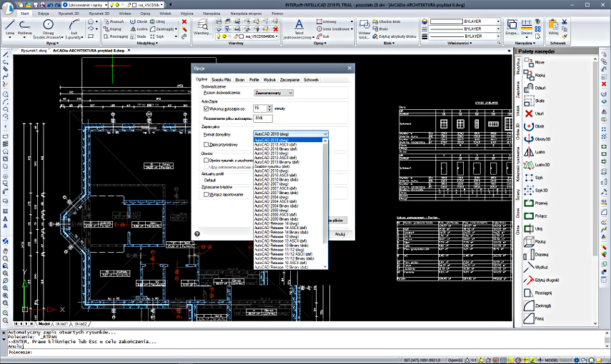Screen dimensions: 611x364
Task: Click Usuń delete in tool palette
Action: (x=534, y=113)
